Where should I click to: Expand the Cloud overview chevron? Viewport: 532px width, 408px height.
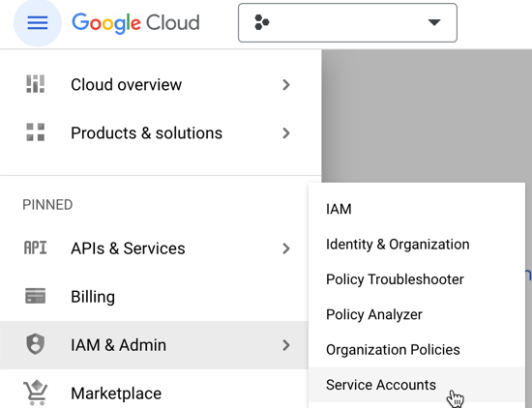click(286, 85)
